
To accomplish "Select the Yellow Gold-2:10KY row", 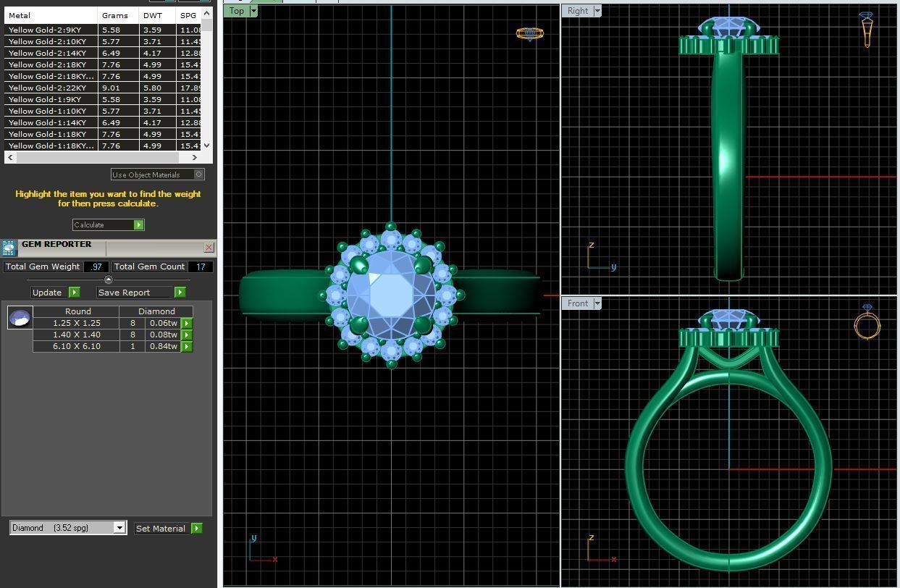I will (x=103, y=41).
